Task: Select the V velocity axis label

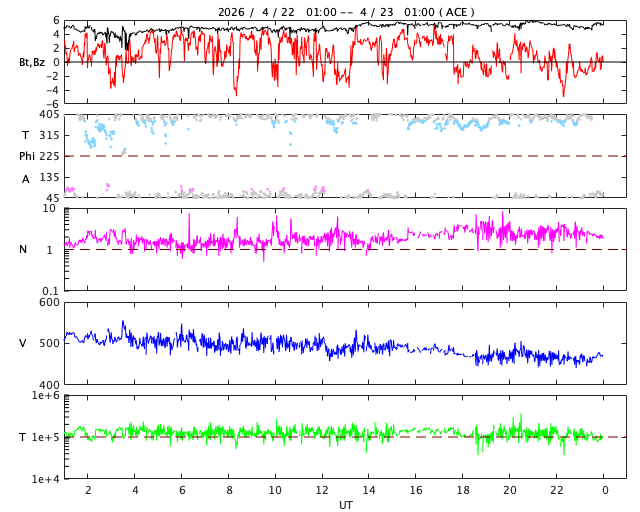Action: [x=23, y=343]
